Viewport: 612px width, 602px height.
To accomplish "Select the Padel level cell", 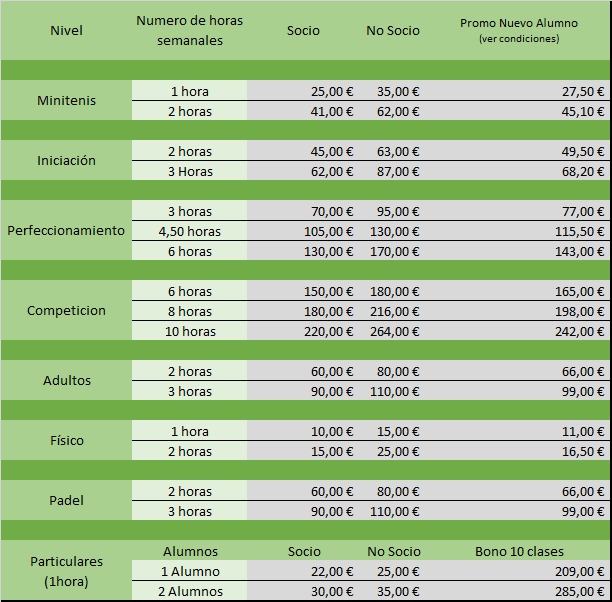I will tap(66, 500).
